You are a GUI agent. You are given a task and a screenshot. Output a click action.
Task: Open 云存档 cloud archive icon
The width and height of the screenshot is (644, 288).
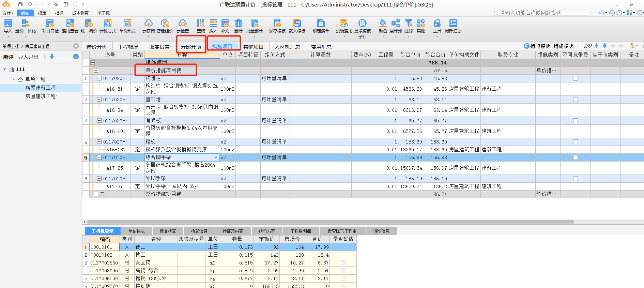pos(148,23)
